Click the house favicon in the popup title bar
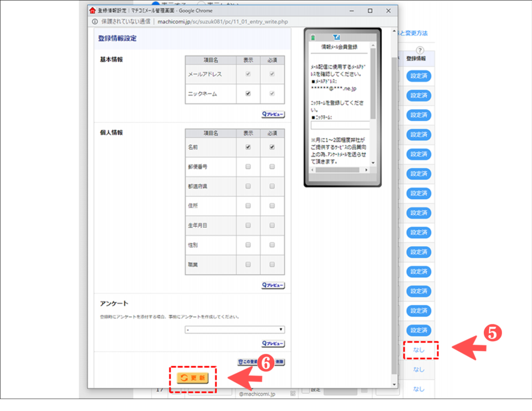This screenshot has height=411, width=532. pyautogui.click(x=93, y=11)
